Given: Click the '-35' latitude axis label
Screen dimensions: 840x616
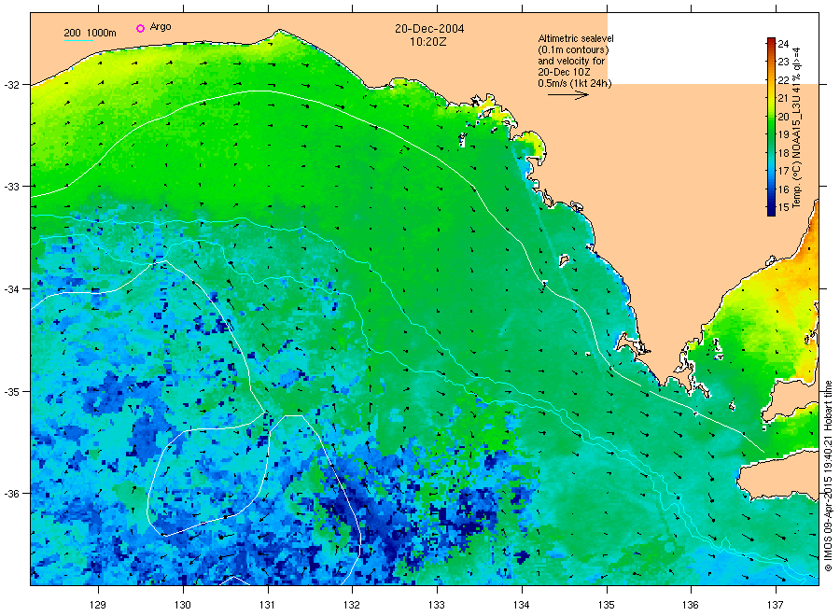Looking at the screenshot, I should coord(11,392).
